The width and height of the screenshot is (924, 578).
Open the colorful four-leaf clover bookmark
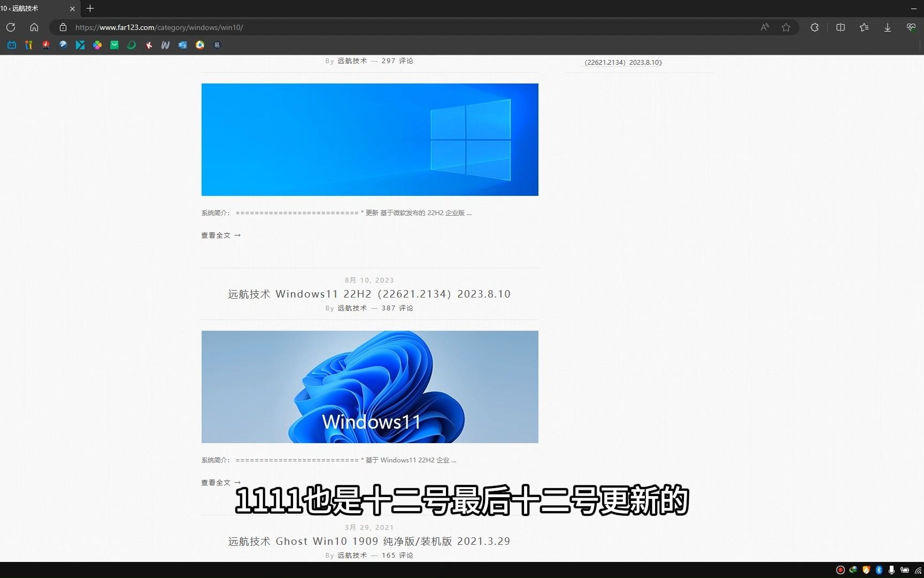click(x=97, y=45)
